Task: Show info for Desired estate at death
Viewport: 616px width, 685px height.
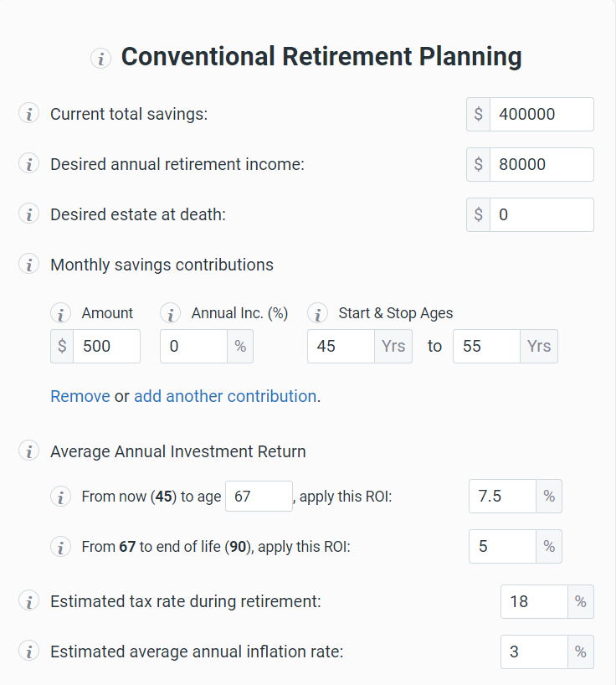Action: [28, 214]
